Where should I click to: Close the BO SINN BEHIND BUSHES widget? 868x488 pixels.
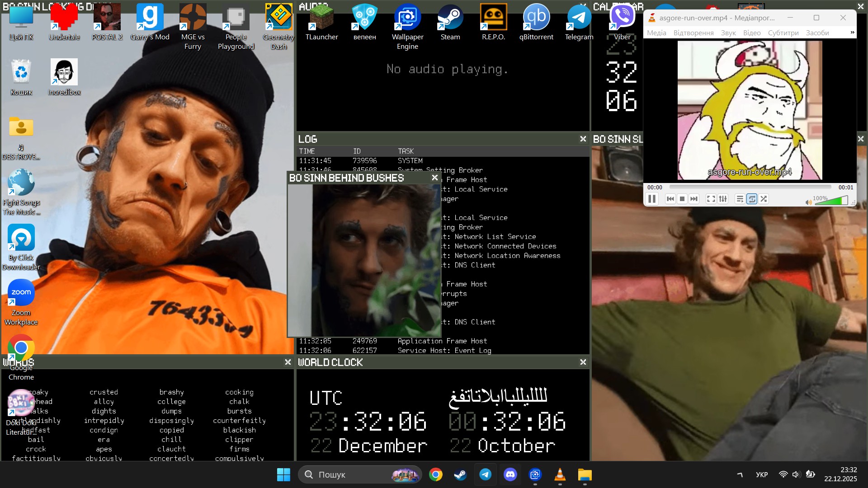click(x=434, y=178)
